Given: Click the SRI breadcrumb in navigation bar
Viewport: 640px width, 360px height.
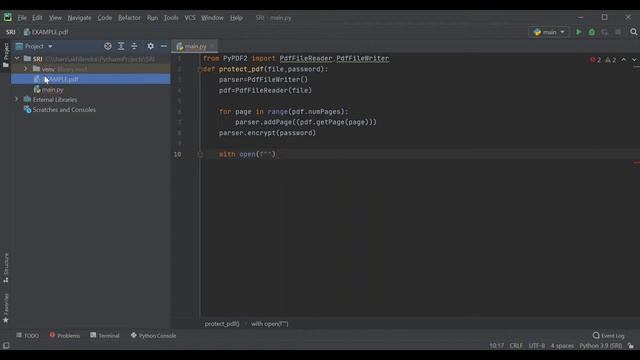Looking at the screenshot, I should (x=11, y=32).
